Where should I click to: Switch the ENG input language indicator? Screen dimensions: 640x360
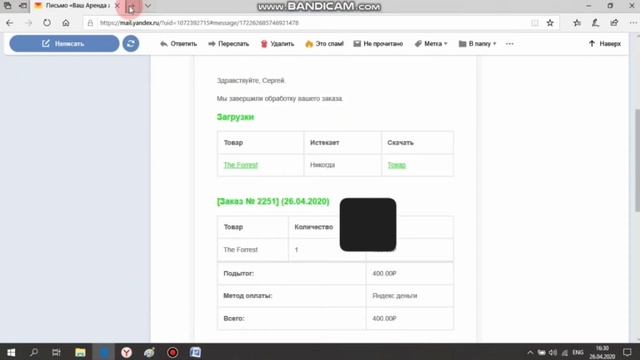click(578, 353)
